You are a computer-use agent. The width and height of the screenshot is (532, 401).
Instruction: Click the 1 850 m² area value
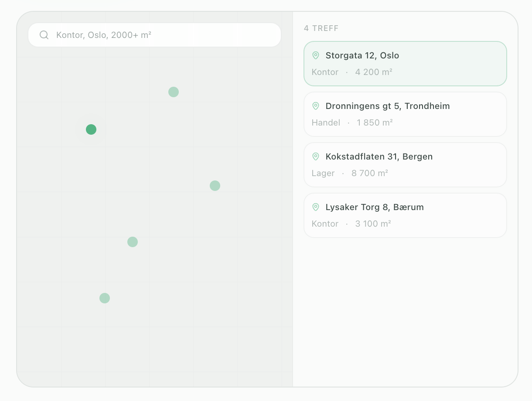click(x=375, y=122)
